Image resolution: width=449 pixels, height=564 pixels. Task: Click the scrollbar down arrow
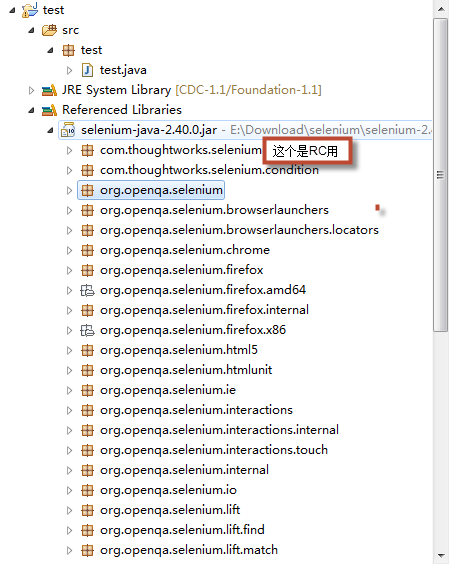click(x=441, y=556)
